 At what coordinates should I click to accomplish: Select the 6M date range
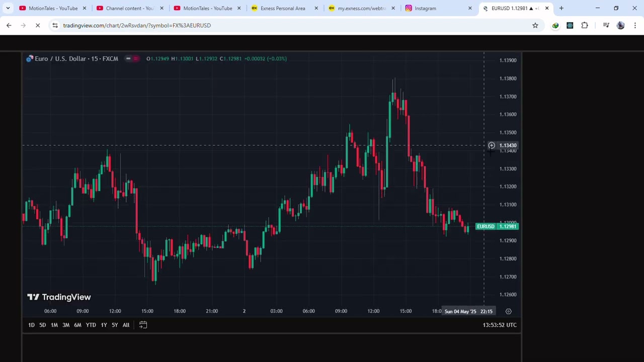click(x=77, y=325)
